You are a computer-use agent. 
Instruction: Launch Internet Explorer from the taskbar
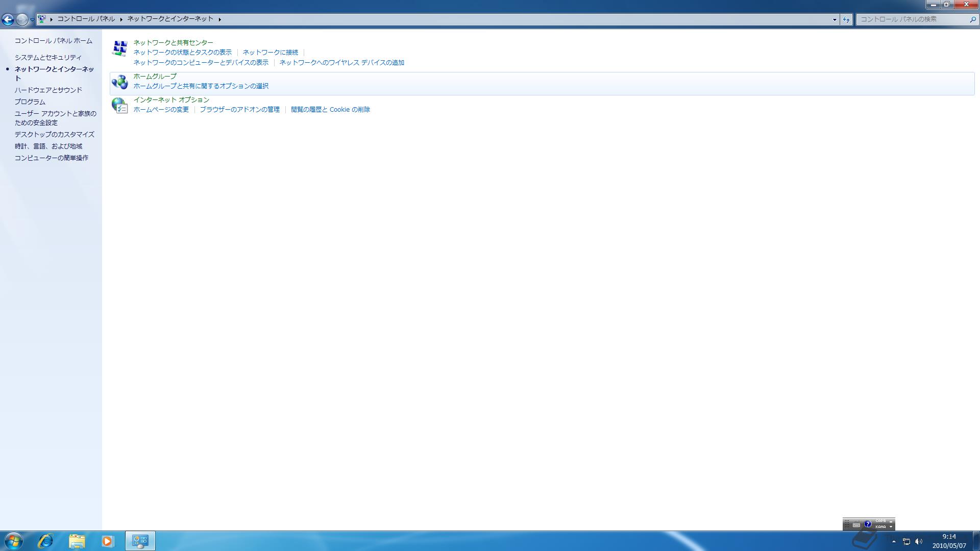pyautogui.click(x=45, y=541)
